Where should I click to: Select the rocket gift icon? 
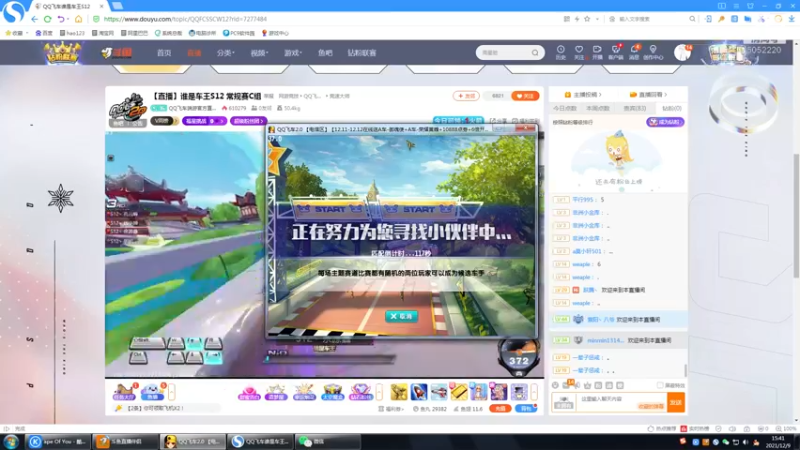419,392
